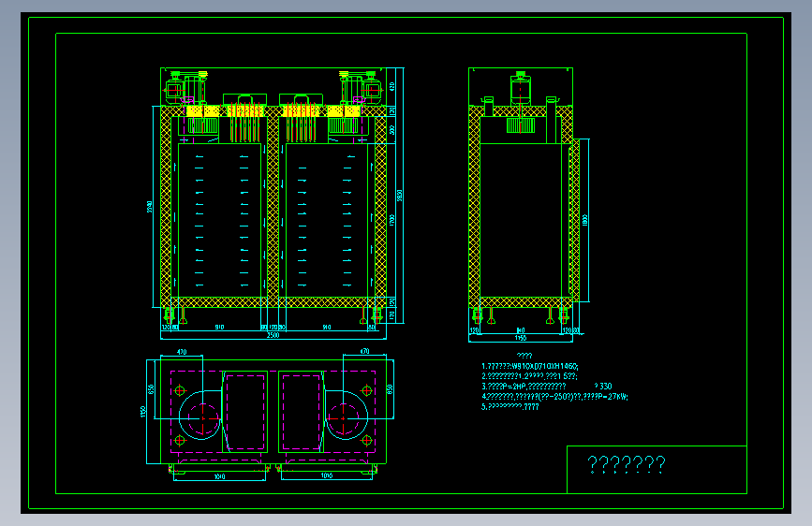The image size is (812, 526).
Task: Click the left 470 dimension above plan view
Action: click(182, 352)
